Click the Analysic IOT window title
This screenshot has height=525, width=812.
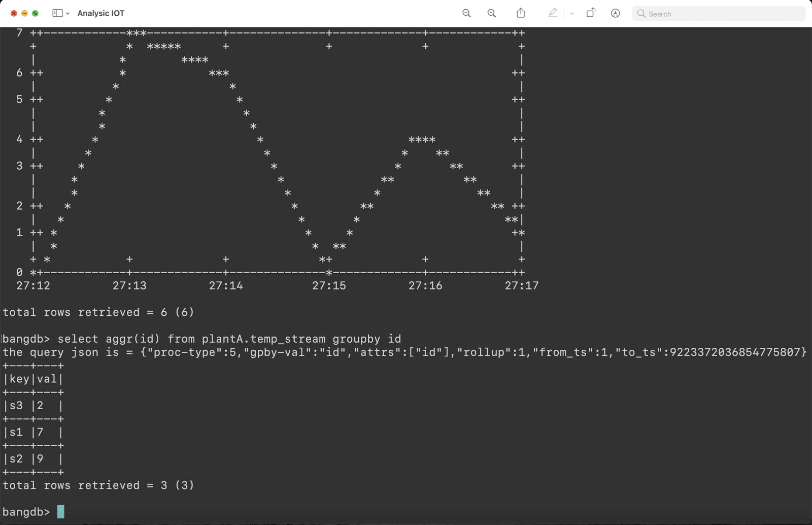pyautogui.click(x=100, y=13)
